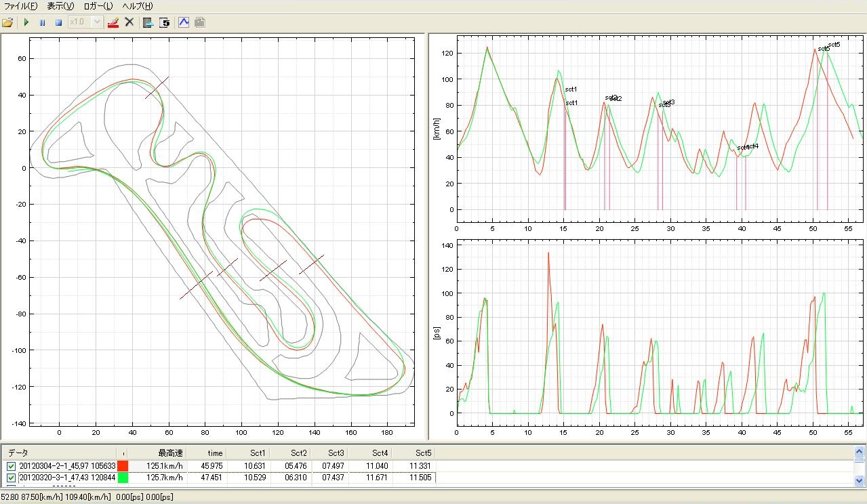The image size is (867, 504).
Task: Click the greyed-out copy icon
Action: coord(200,22)
